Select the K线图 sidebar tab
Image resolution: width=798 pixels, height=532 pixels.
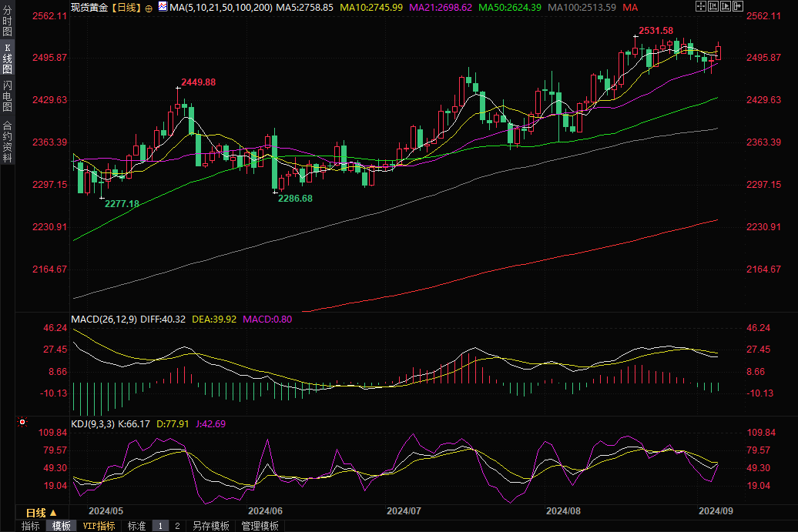pyautogui.click(x=7, y=59)
